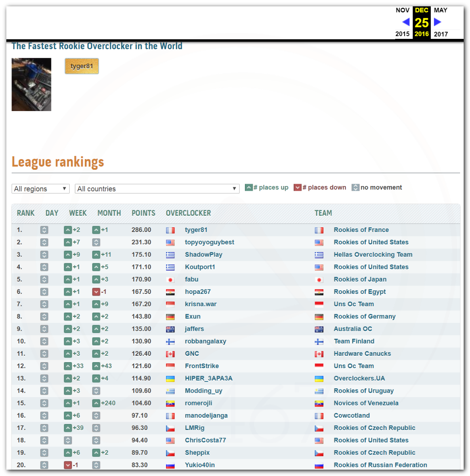Sort by the MONTH column header

click(109, 213)
